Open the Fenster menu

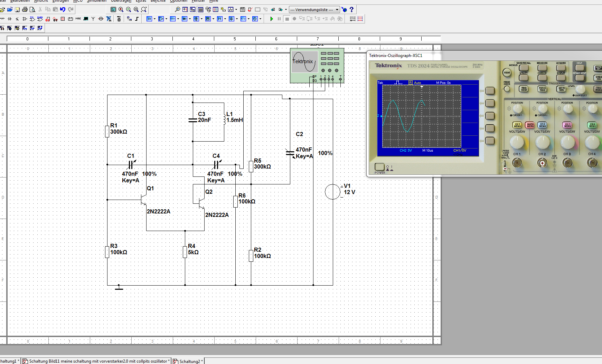coord(198,1)
